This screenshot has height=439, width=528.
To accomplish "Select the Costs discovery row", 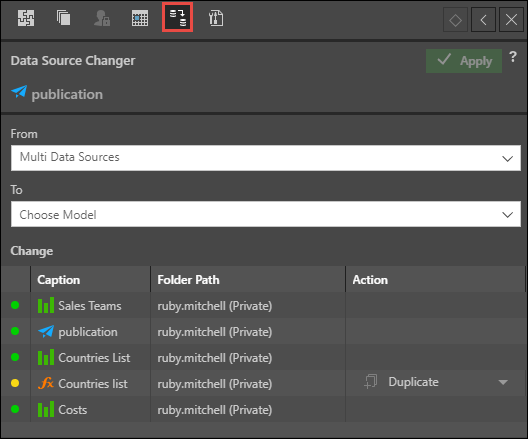I will point(263,409).
